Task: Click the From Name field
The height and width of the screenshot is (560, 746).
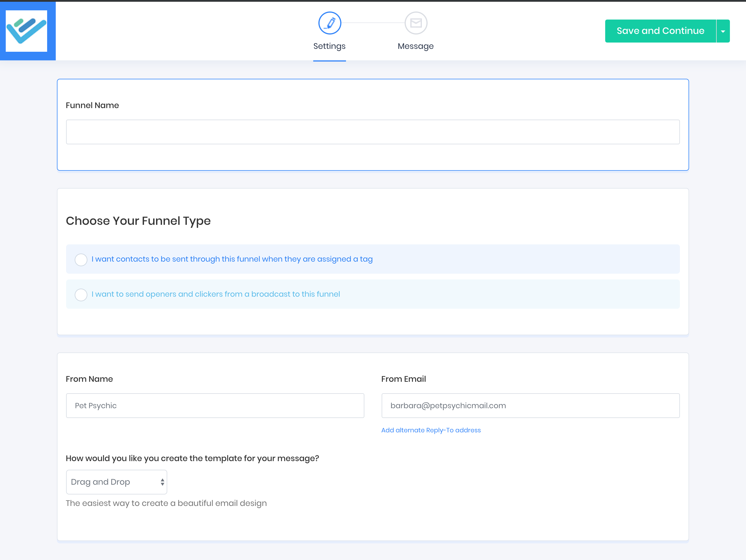Action: click(x=215, y=406)
